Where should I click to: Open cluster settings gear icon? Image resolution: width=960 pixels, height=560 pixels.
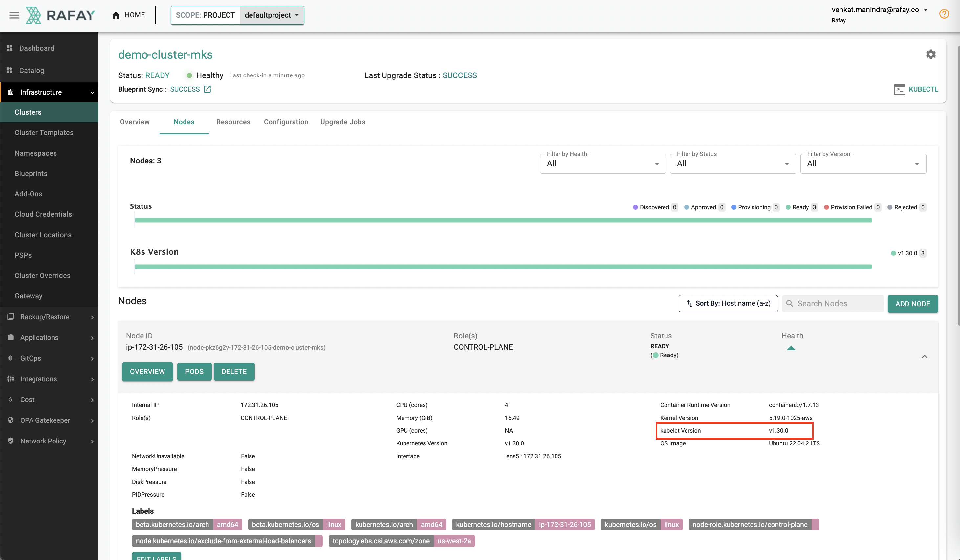coord(931,54)
